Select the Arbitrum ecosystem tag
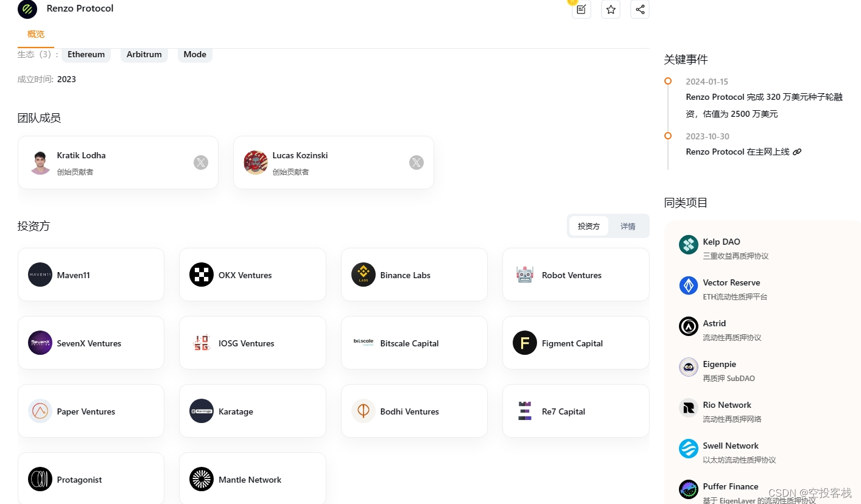Image resolution: width=861 pixels, height=504 pixels. click(144, 54)
